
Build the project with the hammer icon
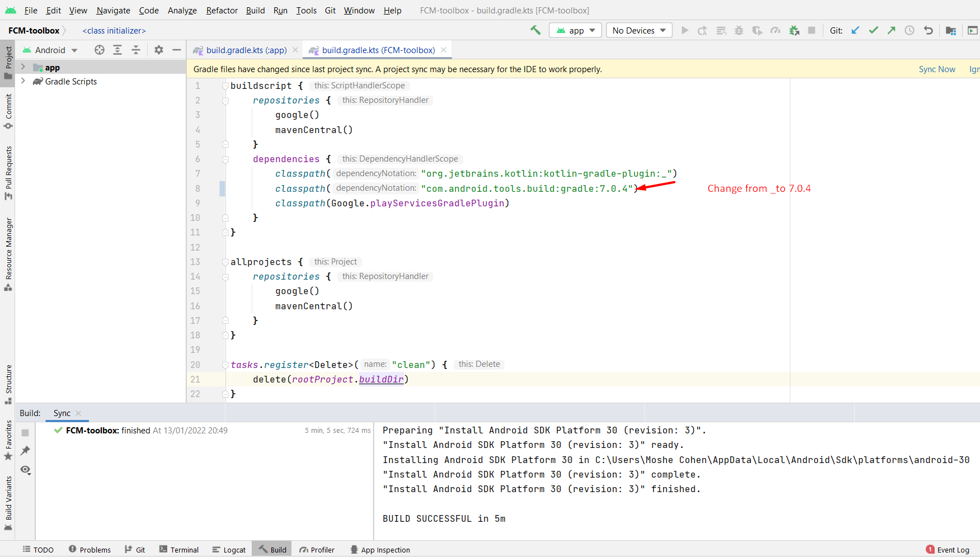535,30
